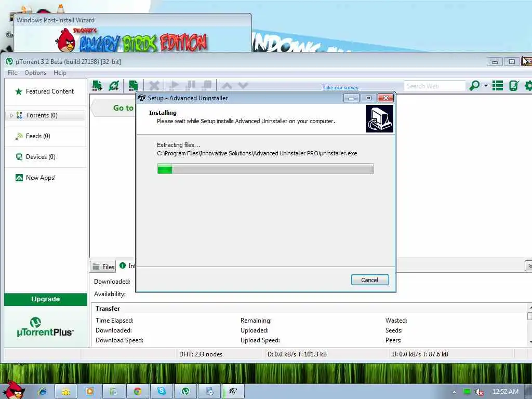Screen dimensions: 532x399
Task: Click the Transfer section header
Action: tap(108, 309)
